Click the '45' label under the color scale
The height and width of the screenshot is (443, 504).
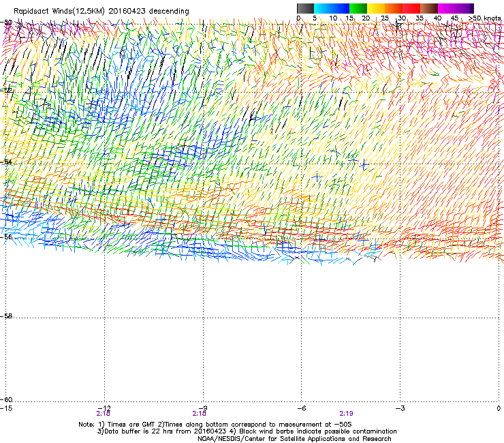point(454,18)
